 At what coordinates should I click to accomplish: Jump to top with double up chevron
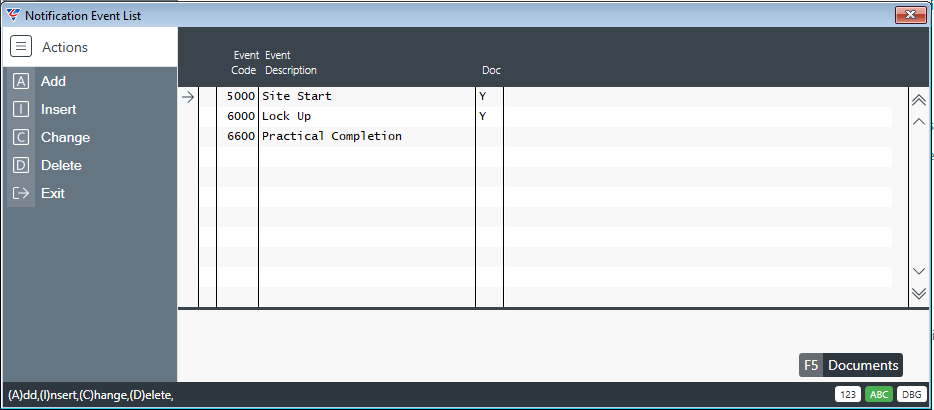(x=919, y=100)
